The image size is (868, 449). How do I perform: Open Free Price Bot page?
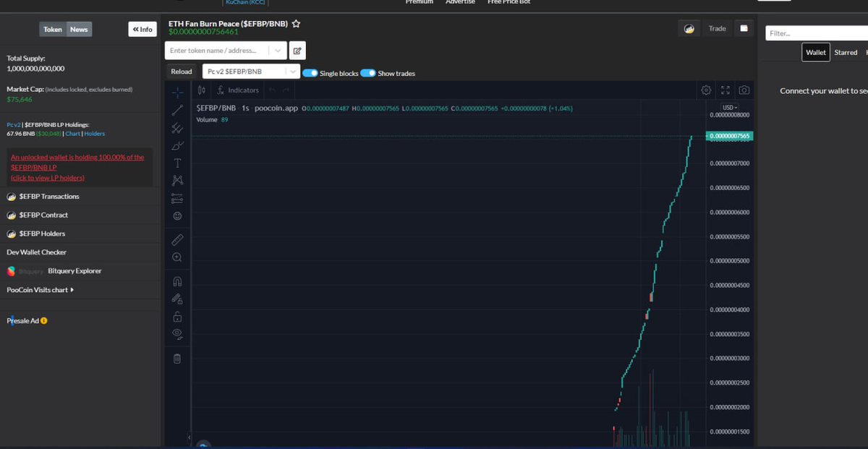tap(509, 2)
